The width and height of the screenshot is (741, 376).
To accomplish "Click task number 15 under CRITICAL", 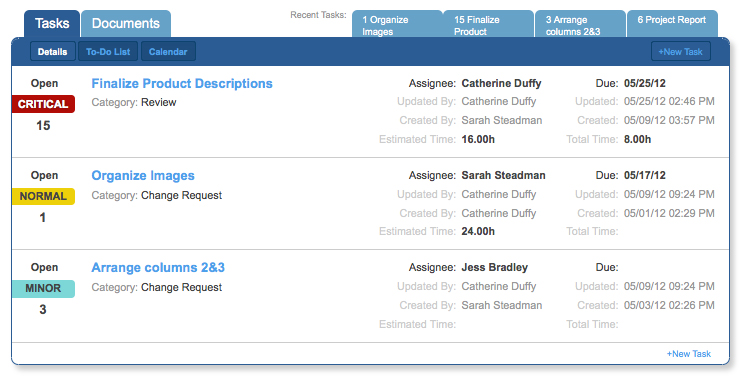I will 43,125.
